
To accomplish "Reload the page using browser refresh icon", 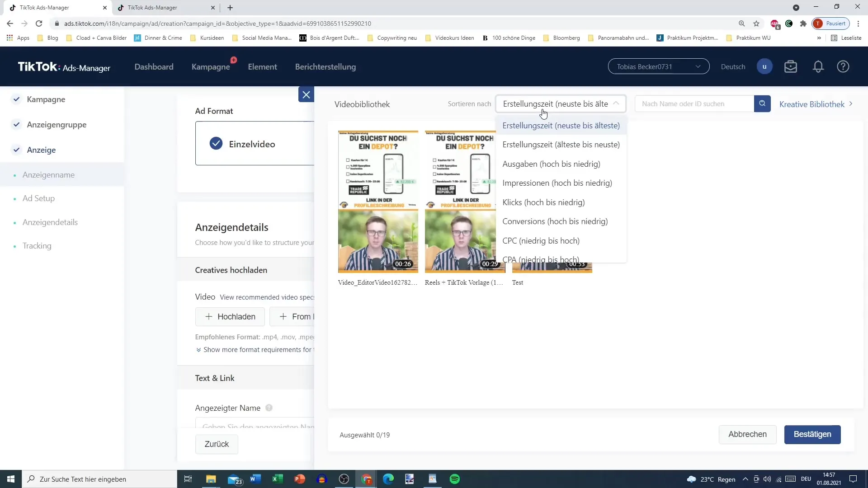I will pyautogui.click(x=39, y=23).
